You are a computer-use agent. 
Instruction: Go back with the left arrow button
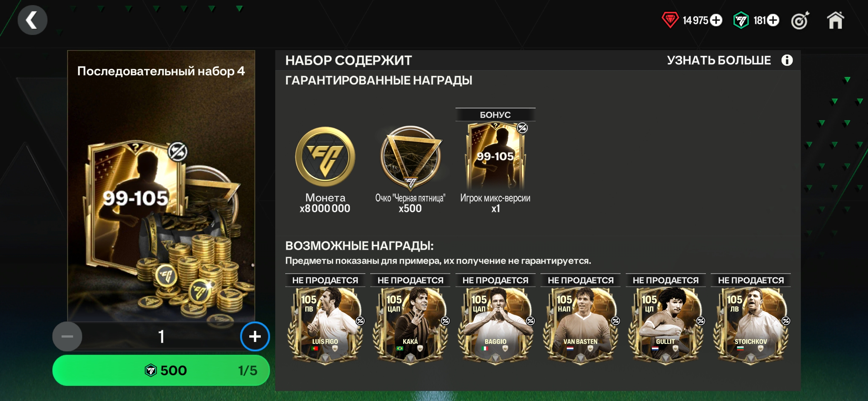click(32, 20)
